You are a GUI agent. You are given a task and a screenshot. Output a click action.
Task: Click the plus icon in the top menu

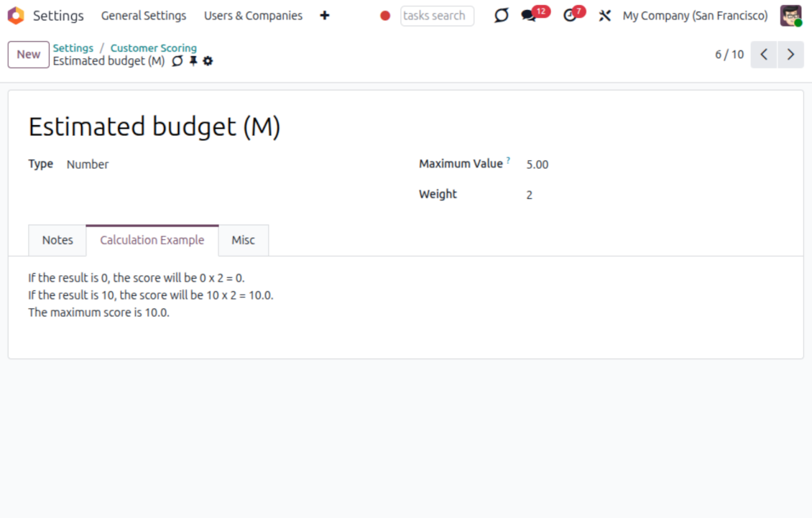(x=325, y=16)
